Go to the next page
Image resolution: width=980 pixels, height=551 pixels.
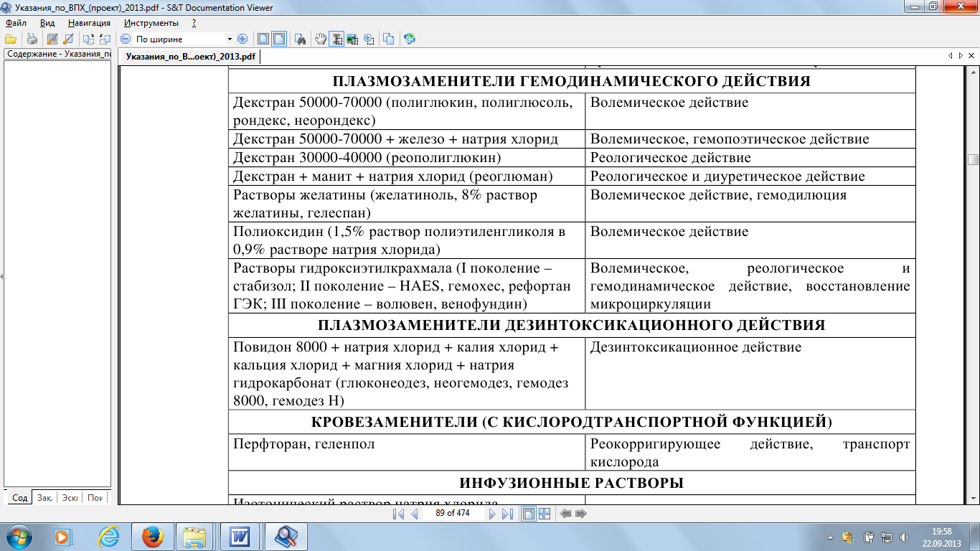coord(492,514)
